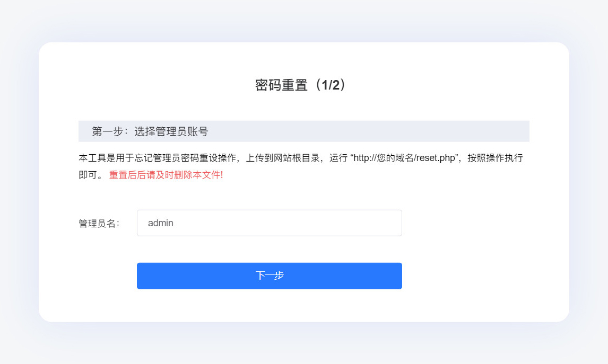Click the word 运行 in the description
Screen dimensions: 608x364
point(338,158)
